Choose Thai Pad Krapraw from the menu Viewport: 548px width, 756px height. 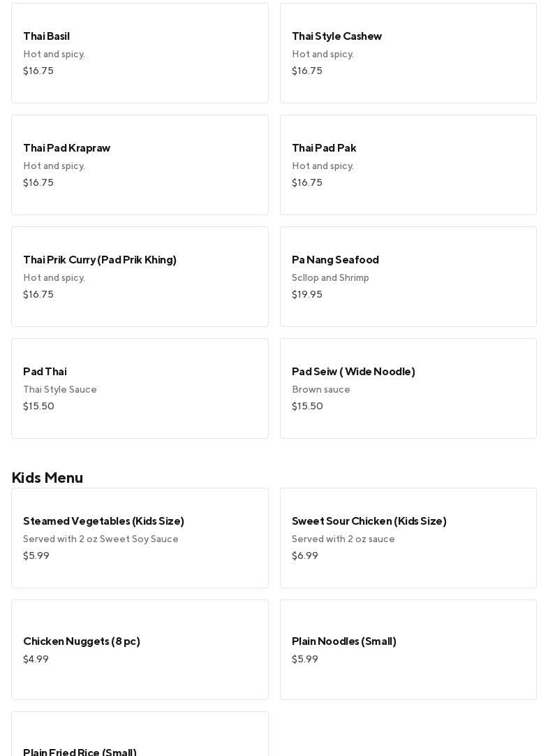(x=140, y=165)
